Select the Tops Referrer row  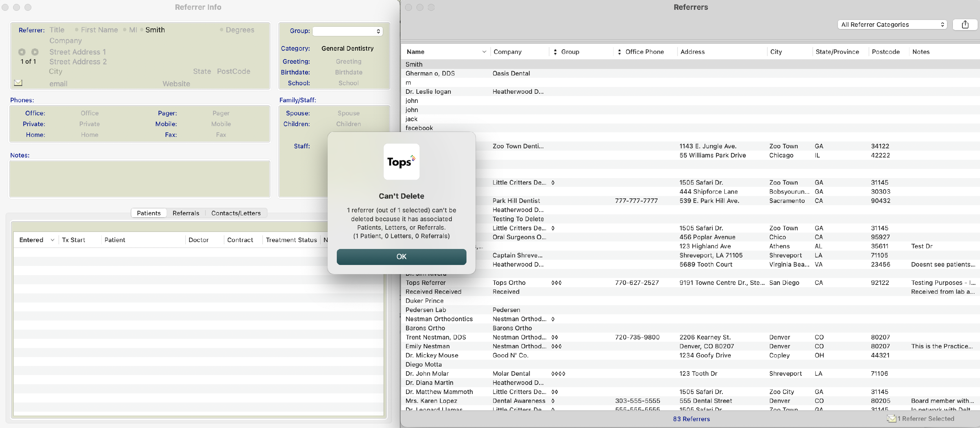(425, 283)
